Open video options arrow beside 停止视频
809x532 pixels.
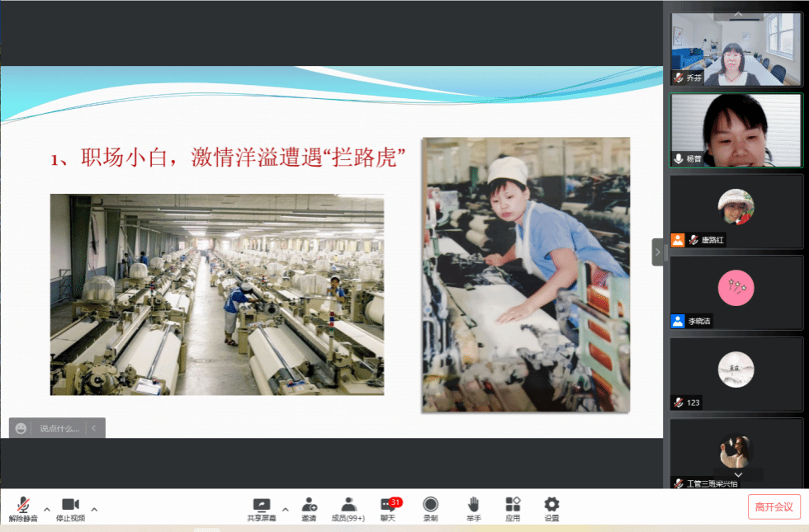click(x=94, y=510)
